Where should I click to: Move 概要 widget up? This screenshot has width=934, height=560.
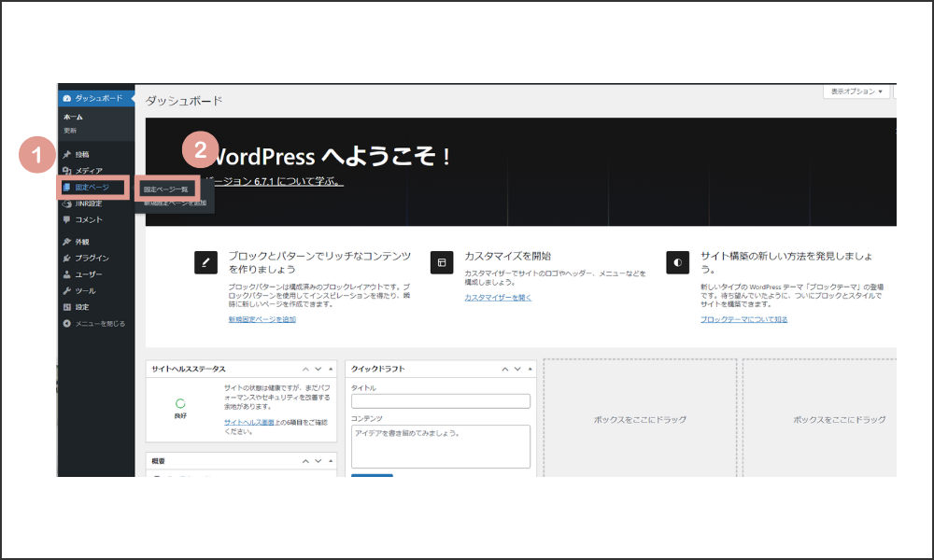305,461
